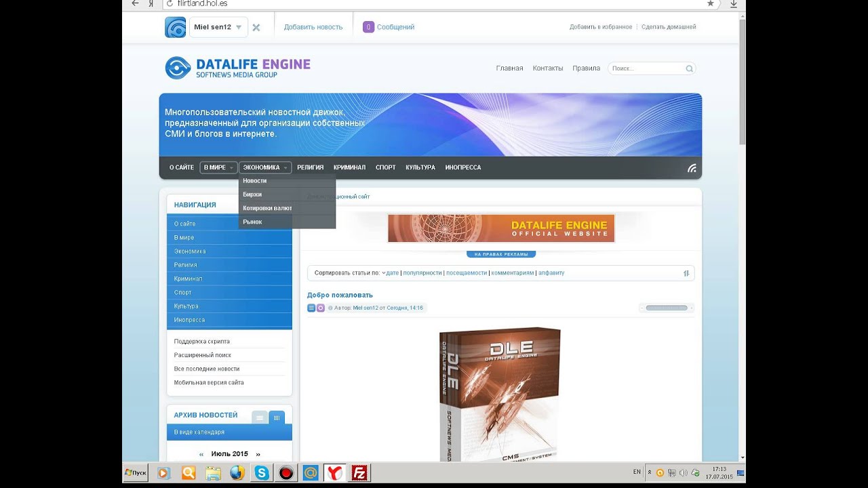Choose Котировки валют from submenu

[x=287, y=208]
